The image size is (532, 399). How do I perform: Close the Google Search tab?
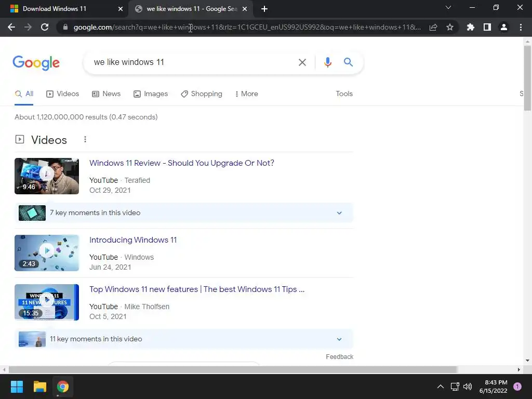(x=245, y=9)
